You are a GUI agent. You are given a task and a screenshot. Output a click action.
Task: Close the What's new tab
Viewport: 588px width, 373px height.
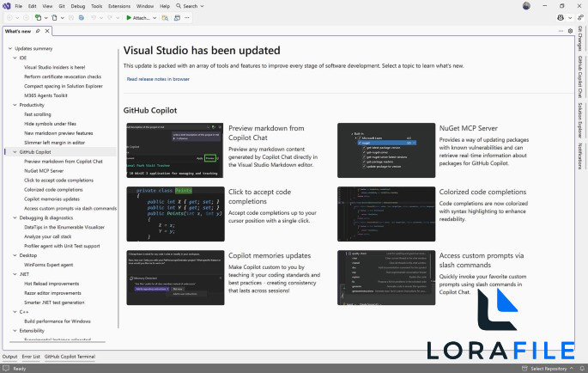coord(47,31)
